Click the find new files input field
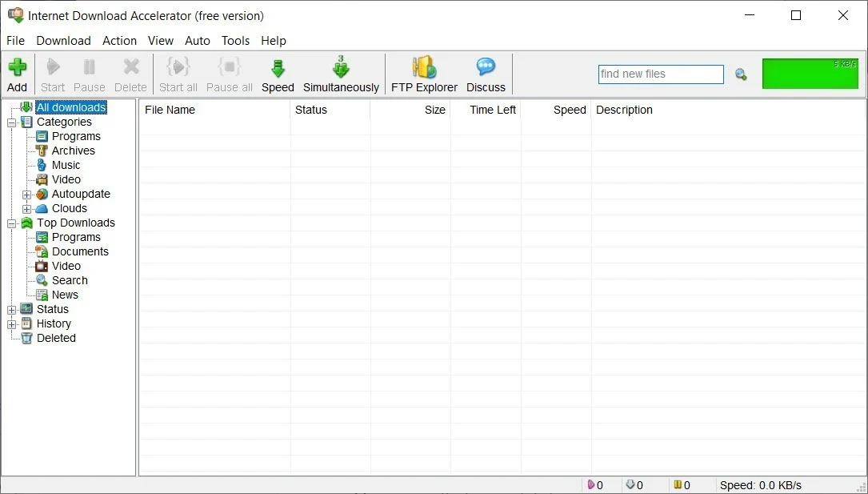The height and width of the screenshot is (494, 868). coord(661,74)
